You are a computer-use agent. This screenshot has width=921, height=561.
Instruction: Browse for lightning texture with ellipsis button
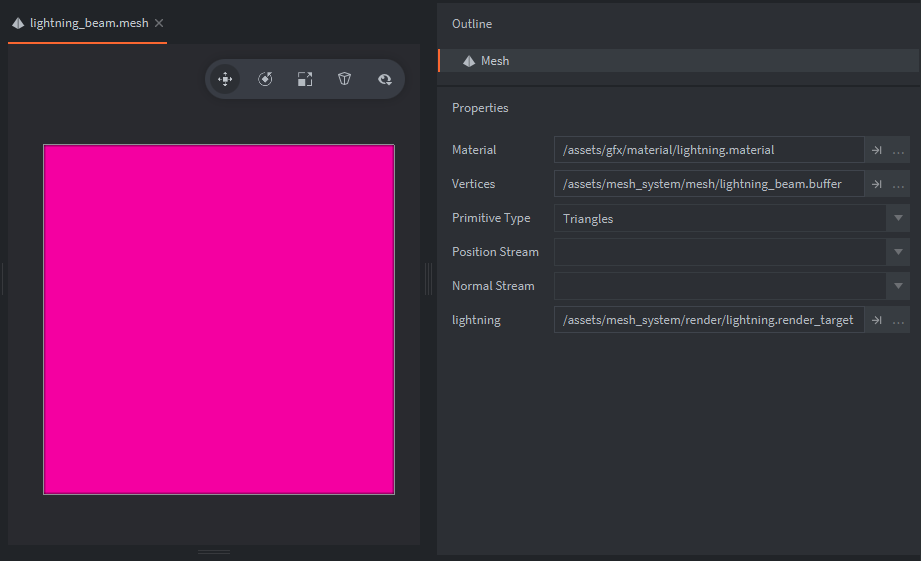point(898,320)
